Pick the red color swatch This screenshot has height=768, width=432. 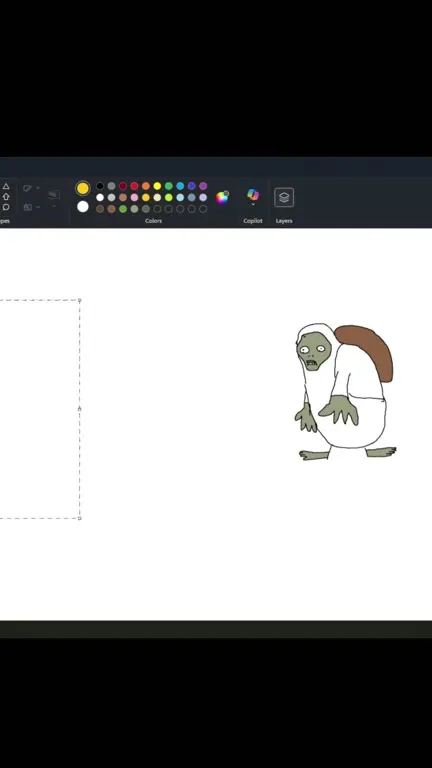point(134,186)
